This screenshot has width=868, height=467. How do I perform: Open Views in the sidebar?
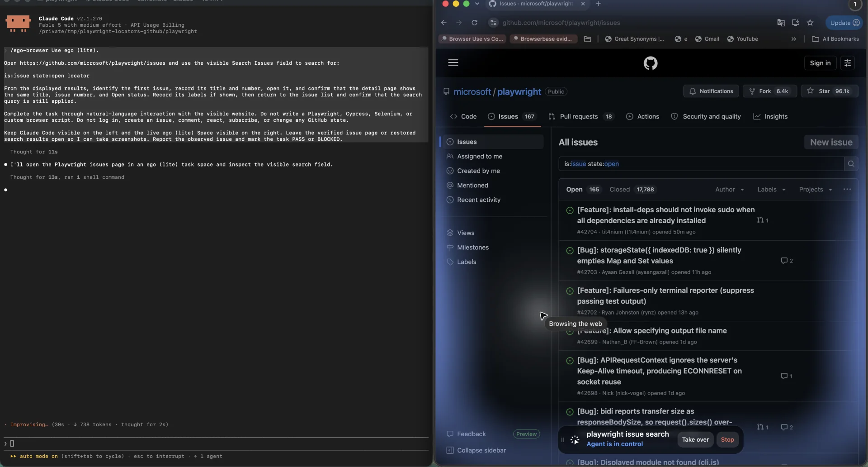[x=493, y=233]
